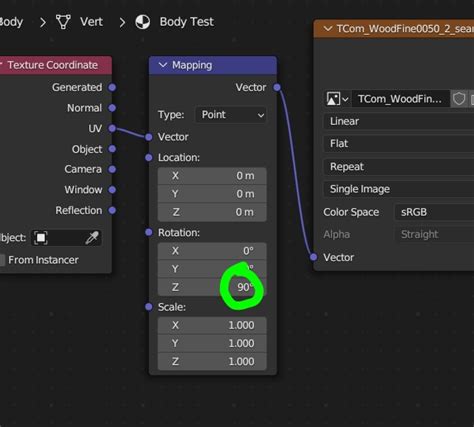This screenshot has height=427, width=474.
Task: Click the Color Space label
Action: click(351, 212)
